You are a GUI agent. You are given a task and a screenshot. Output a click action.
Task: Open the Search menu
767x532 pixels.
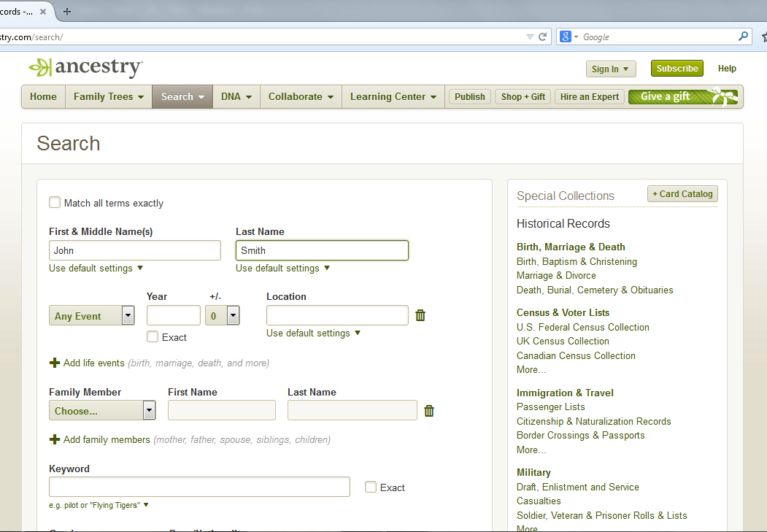click(182, 97)
